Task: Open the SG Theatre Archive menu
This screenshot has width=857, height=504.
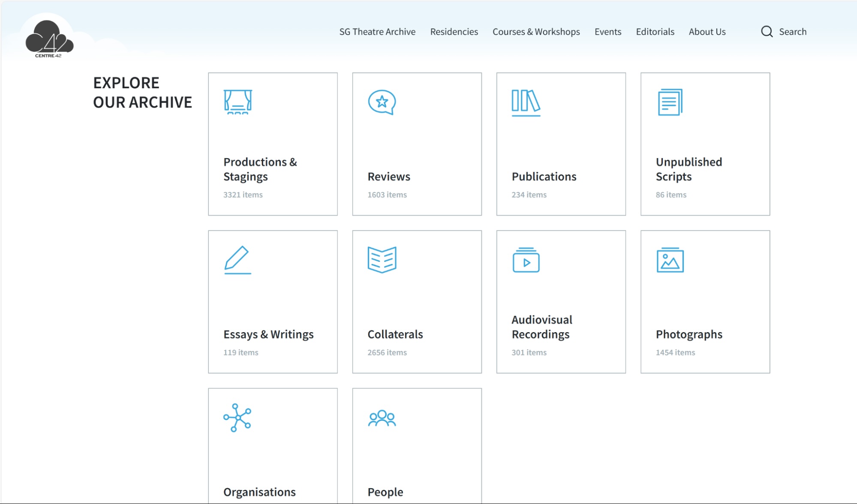Action: [377, 32]
